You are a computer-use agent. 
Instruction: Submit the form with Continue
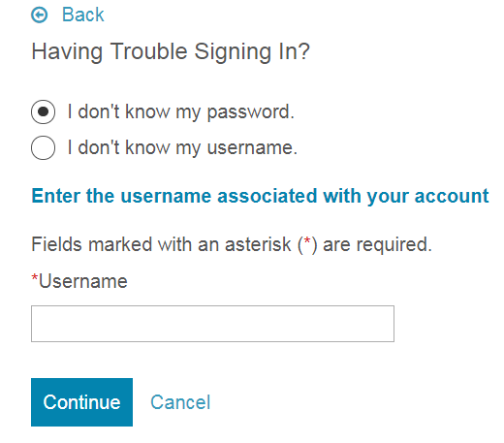[x=81, y=402]
